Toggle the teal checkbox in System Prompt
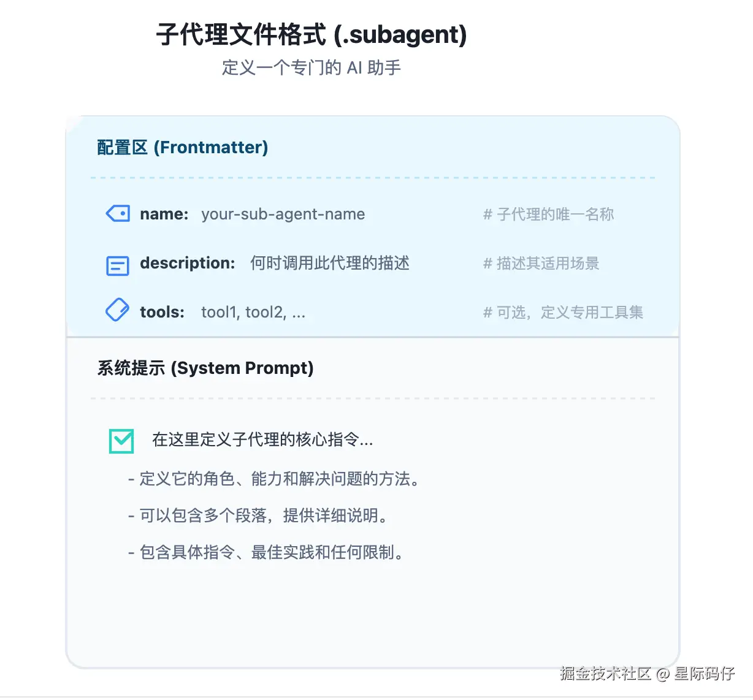The height and width of the screenshot is (700, 753). pos(121,441)
